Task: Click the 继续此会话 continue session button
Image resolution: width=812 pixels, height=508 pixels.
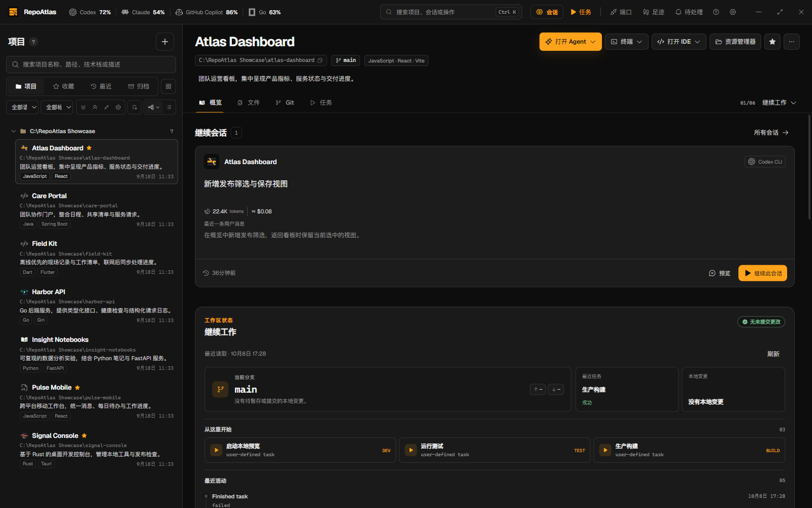Action: (x=763, y=273)
